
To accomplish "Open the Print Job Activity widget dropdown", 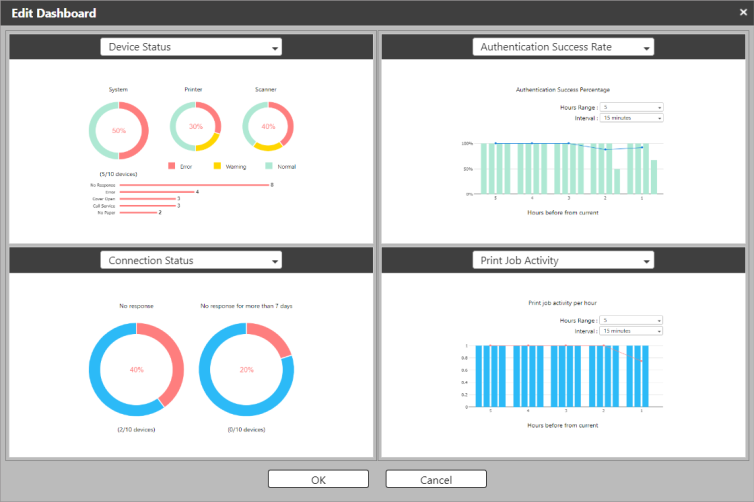I will [563, 260].
